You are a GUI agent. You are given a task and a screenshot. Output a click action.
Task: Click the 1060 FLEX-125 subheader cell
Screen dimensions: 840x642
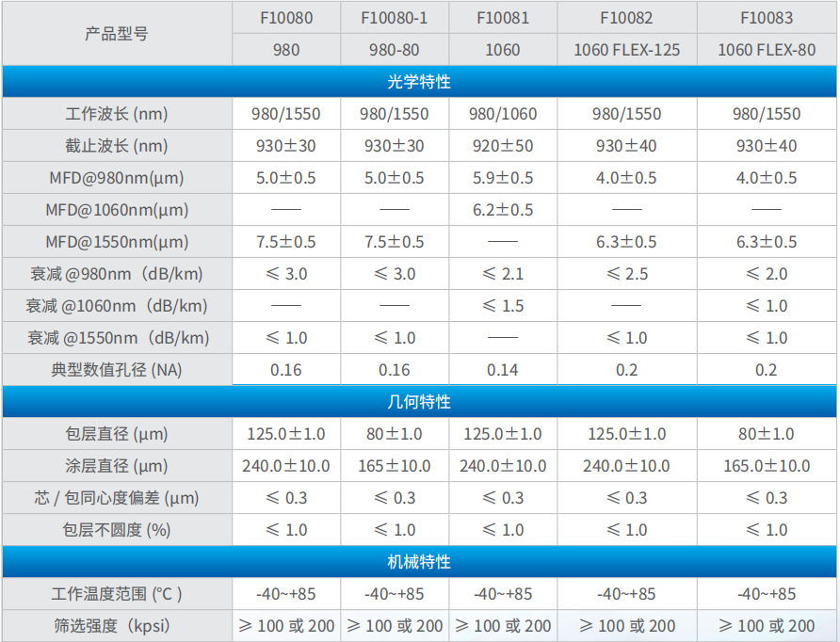click(x=624, y=49)
